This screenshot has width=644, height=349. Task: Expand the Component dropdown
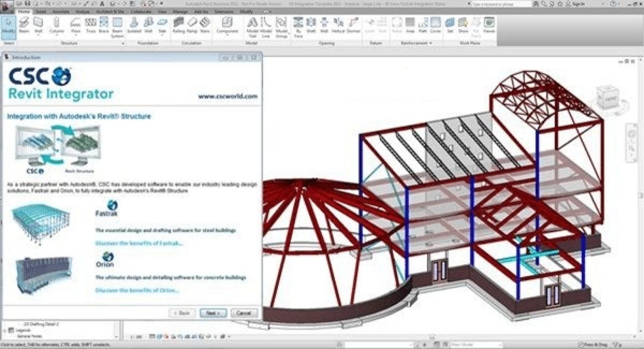point(227,36)
